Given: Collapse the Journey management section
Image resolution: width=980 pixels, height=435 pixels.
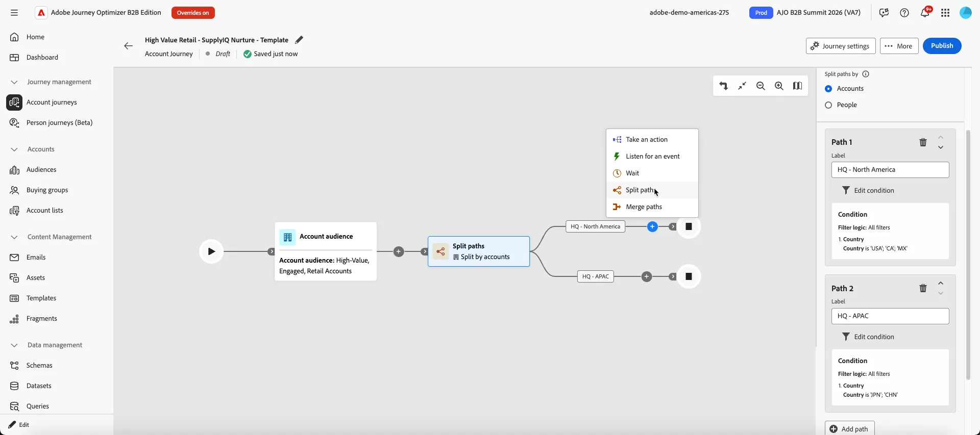Looking at the screenshot, I should pyautogui.click(x=14, y=82).
